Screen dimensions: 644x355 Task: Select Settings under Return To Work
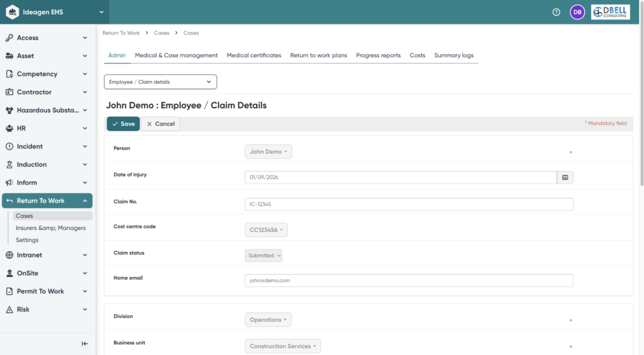27,240
